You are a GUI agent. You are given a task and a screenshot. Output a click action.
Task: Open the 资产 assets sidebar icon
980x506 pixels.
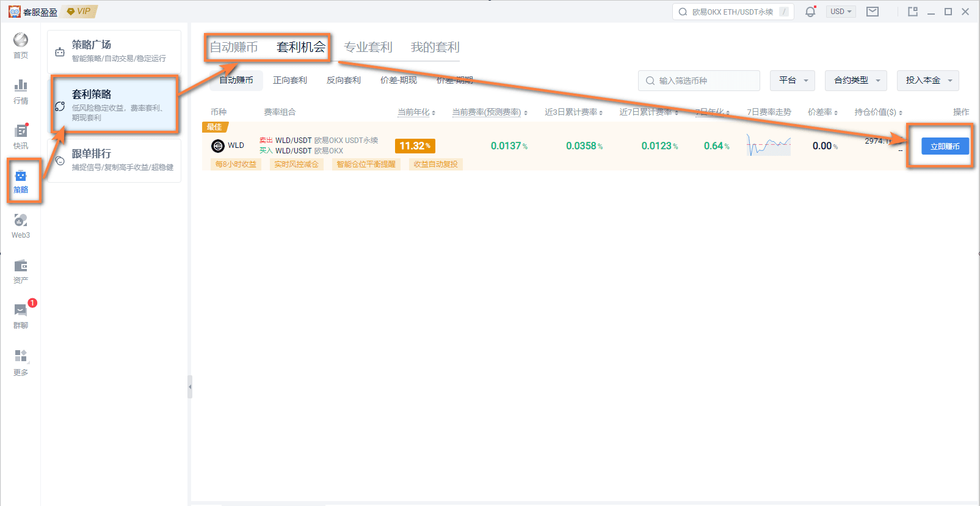21,271
